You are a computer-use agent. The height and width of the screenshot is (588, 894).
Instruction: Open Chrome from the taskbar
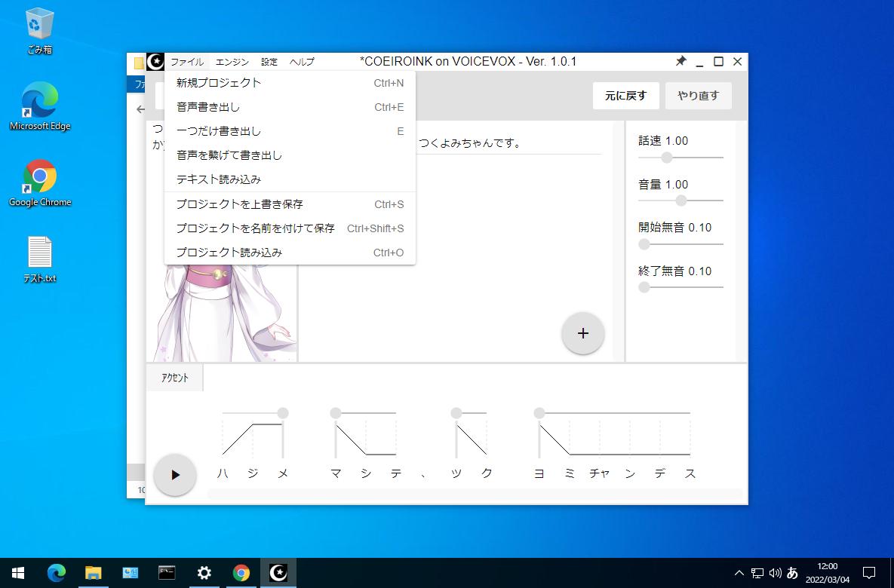(241, 573)
